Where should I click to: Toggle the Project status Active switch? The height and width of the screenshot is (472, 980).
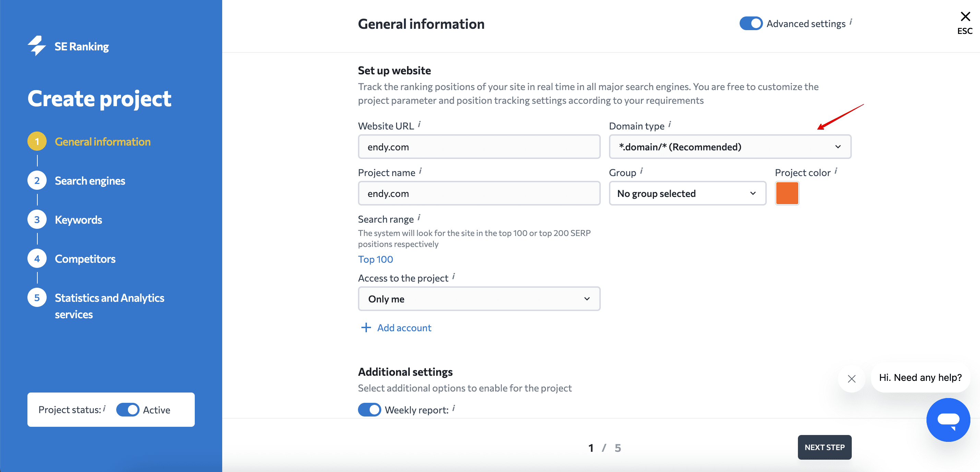128,410
